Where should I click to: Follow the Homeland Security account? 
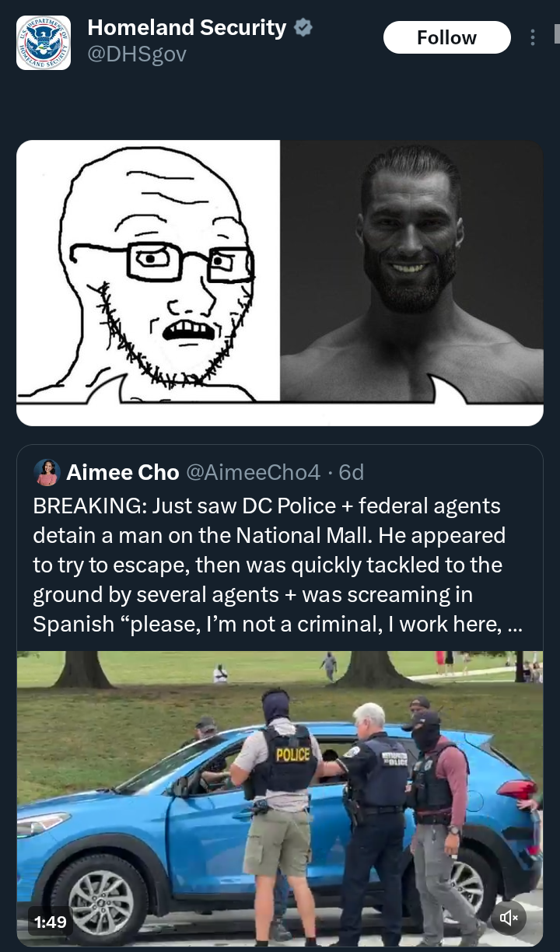446,37
